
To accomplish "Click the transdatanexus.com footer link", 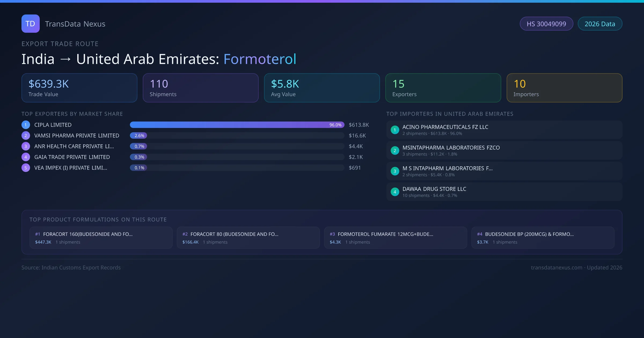I will [557, 267].
